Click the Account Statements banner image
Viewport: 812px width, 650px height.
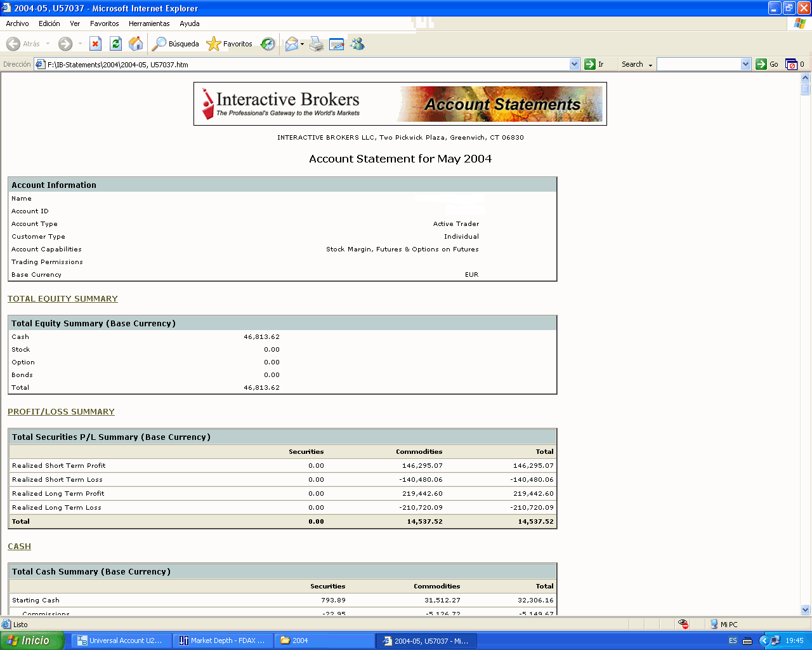click(500, 104)
